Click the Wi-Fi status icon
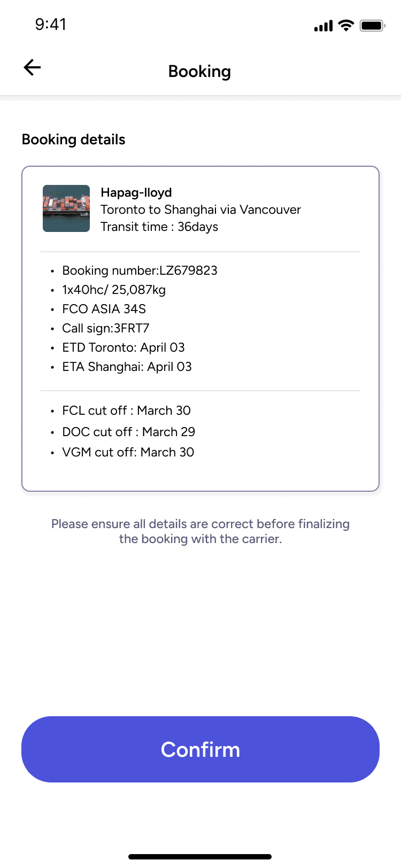Viewport: 401px width, 868px height. click(346, 25)
